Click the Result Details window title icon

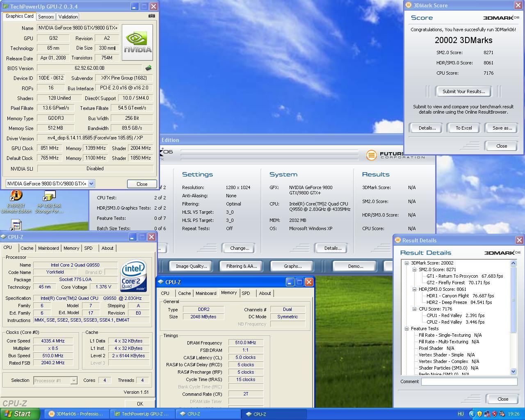[397, 240]
